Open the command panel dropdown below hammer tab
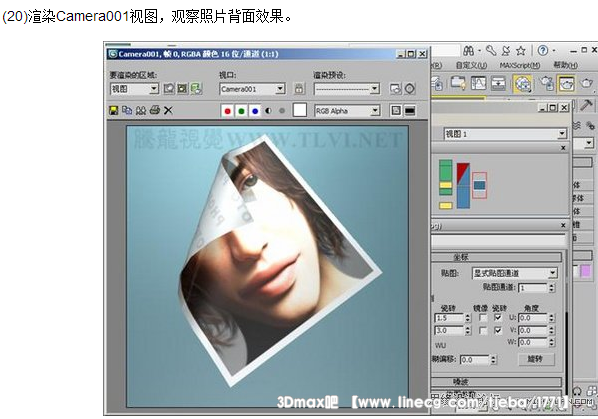 click(589, 143)
